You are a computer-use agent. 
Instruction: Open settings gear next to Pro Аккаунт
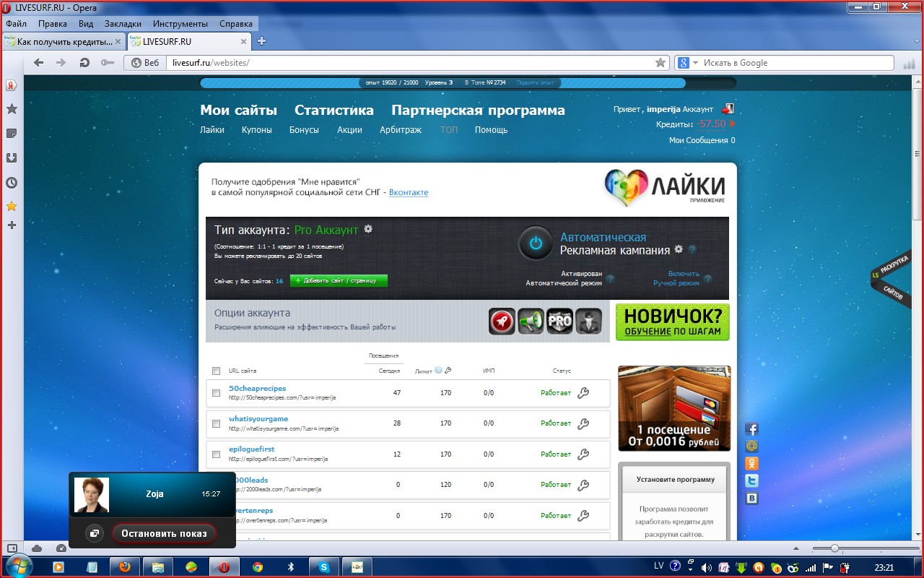tap(368, 229)
